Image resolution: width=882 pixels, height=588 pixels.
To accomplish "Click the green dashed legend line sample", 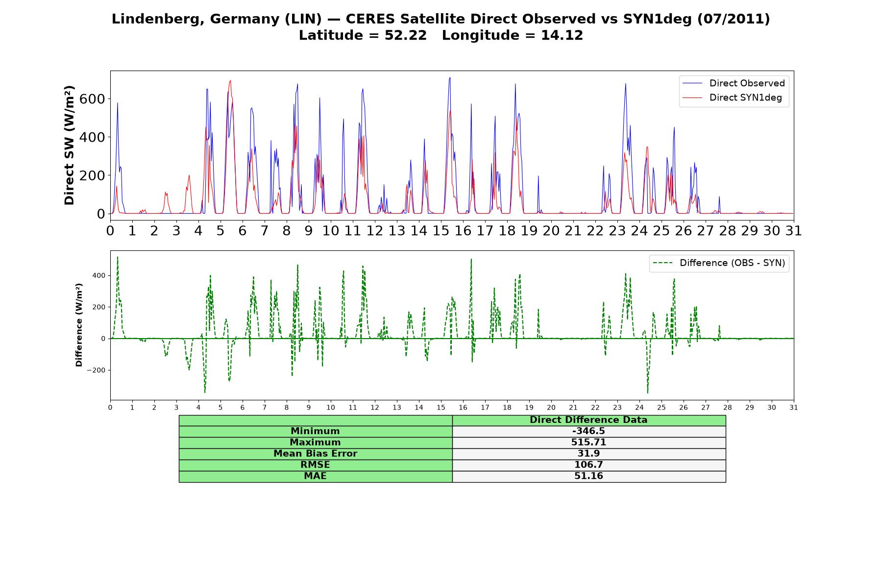I will pos(662,263).
